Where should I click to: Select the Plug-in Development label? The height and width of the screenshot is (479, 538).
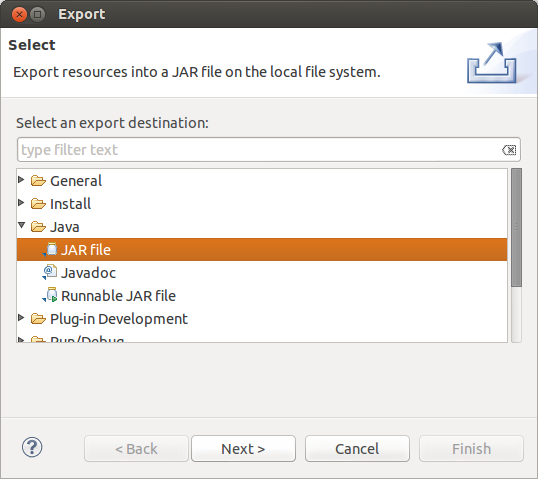click(119, 319)
